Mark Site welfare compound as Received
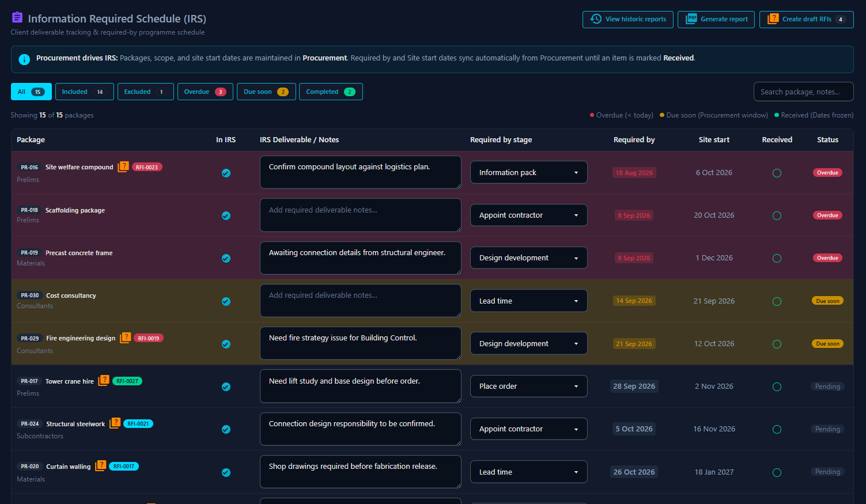Screen dimensions: 866x504 777,173
